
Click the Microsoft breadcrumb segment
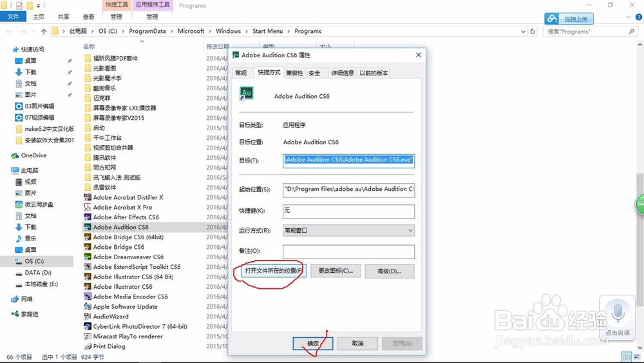tap(191, 31)
